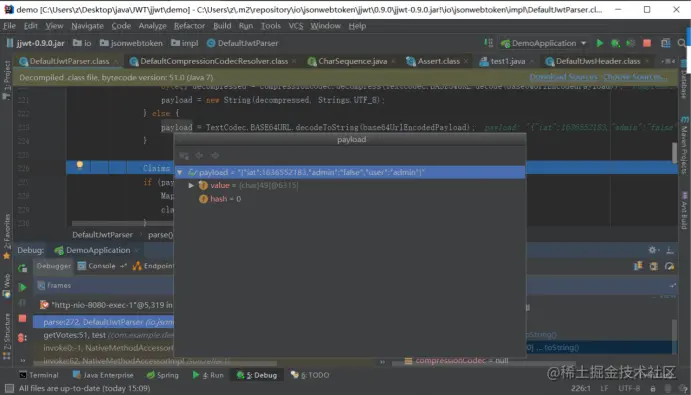Click the debugger settings icon beside the gauge
691x395 pixels.
pyautogui.click(x=654, y=266)
